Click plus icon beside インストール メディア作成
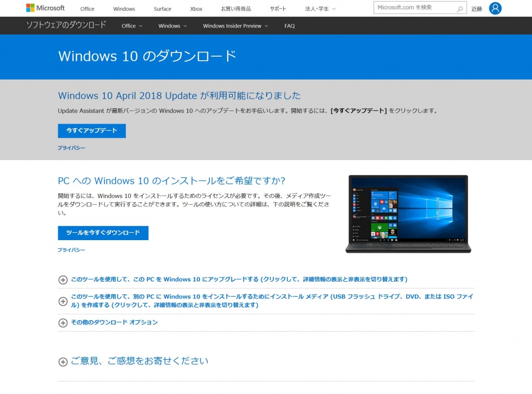This screenshot has width=532, height=394. 63,301
